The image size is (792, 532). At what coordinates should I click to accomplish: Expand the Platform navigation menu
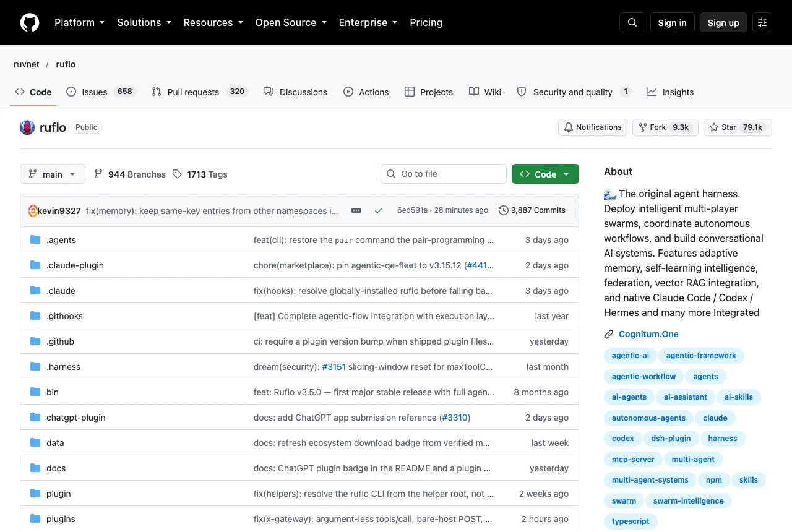coord(79,22)
